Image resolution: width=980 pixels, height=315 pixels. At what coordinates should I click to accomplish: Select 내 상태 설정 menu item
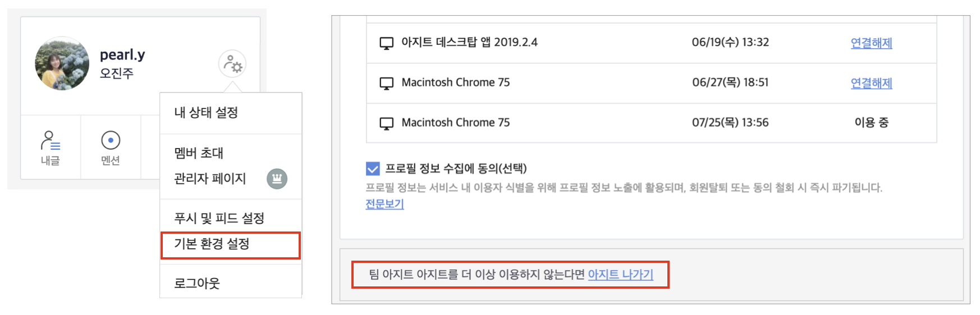[x=206, y=113]
